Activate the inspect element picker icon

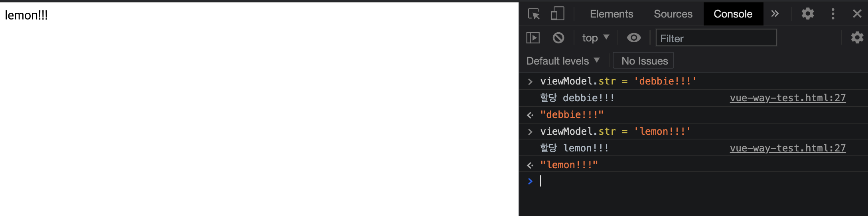pos(534,14)
